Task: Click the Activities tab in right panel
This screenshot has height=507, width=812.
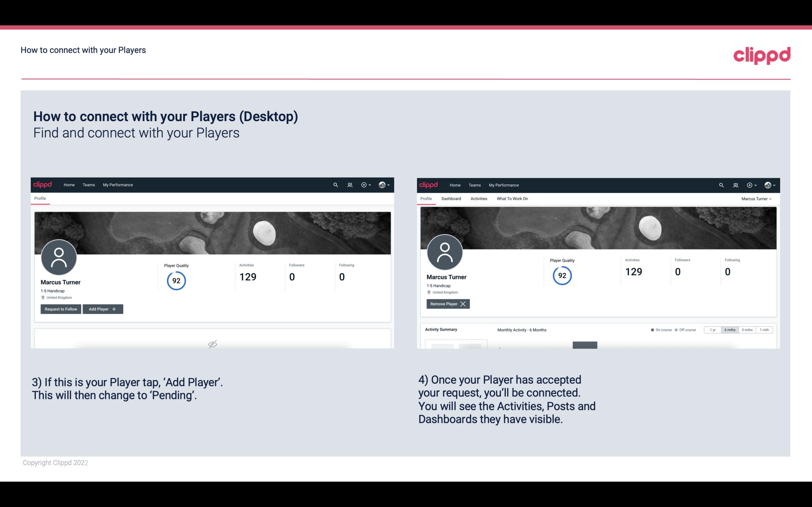Action: pos(479,199)
